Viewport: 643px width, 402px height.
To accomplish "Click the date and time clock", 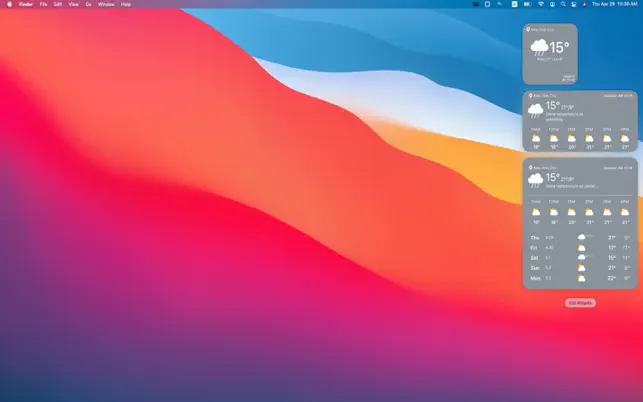I will click(614, 4).
